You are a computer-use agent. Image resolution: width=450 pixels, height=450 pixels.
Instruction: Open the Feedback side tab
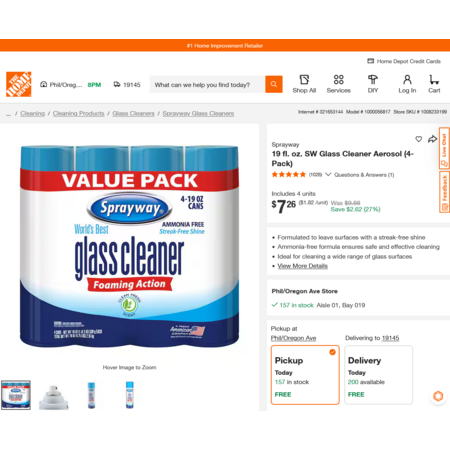444,192
